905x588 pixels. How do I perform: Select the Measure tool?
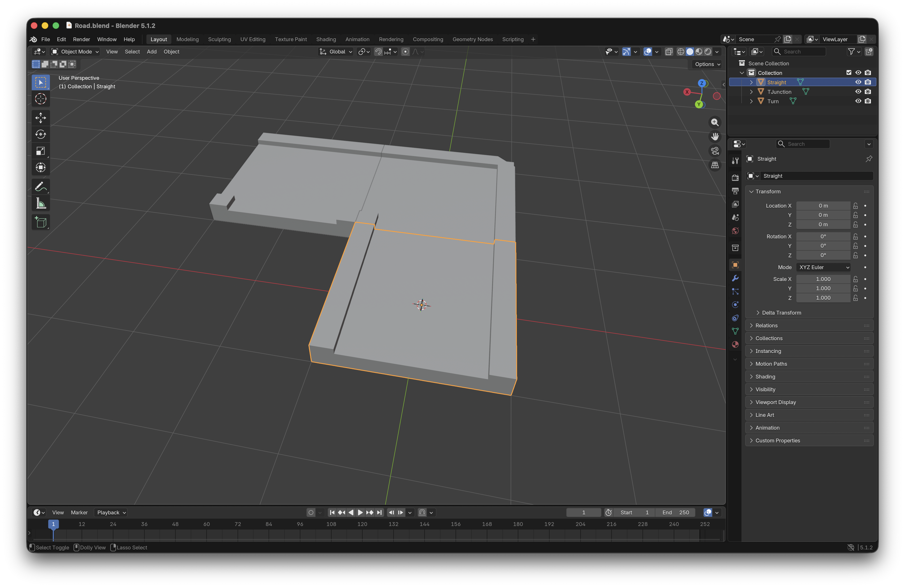(41, 204)
